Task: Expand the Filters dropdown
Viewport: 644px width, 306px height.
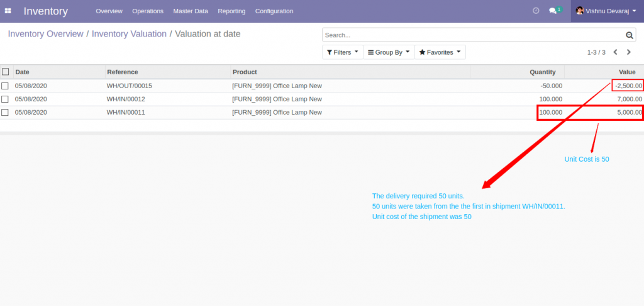Action: [343, 52]
